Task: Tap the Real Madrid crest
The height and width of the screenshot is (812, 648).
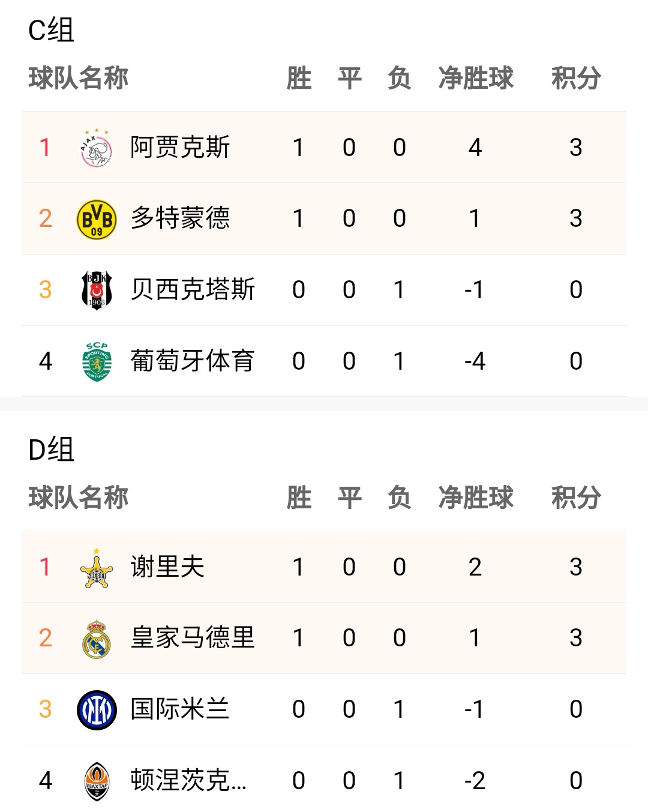Action: 97,638
